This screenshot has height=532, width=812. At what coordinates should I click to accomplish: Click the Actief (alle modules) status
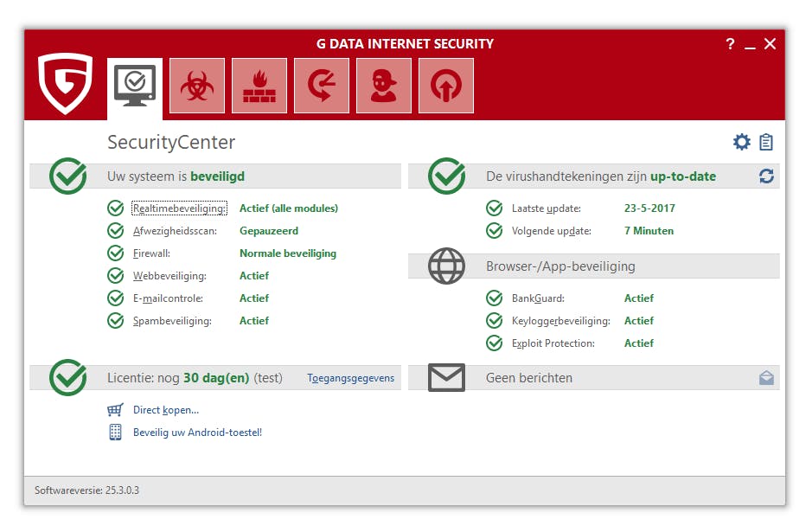289,208
